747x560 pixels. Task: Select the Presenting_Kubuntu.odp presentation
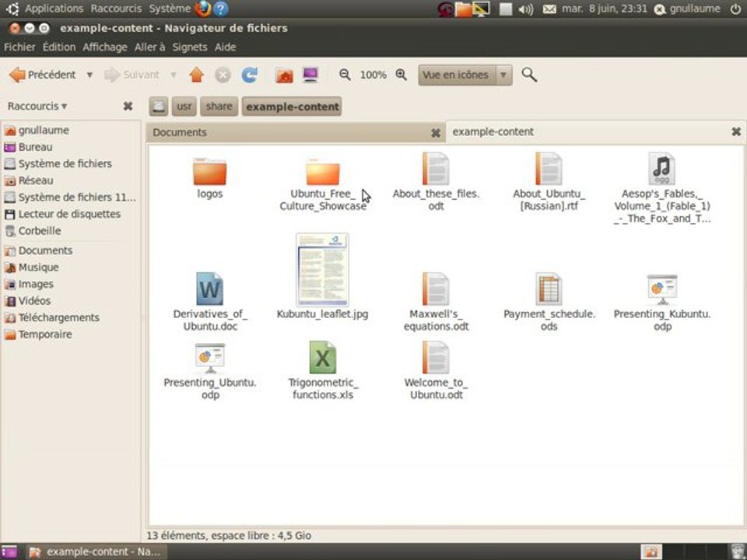pos(661,289)
